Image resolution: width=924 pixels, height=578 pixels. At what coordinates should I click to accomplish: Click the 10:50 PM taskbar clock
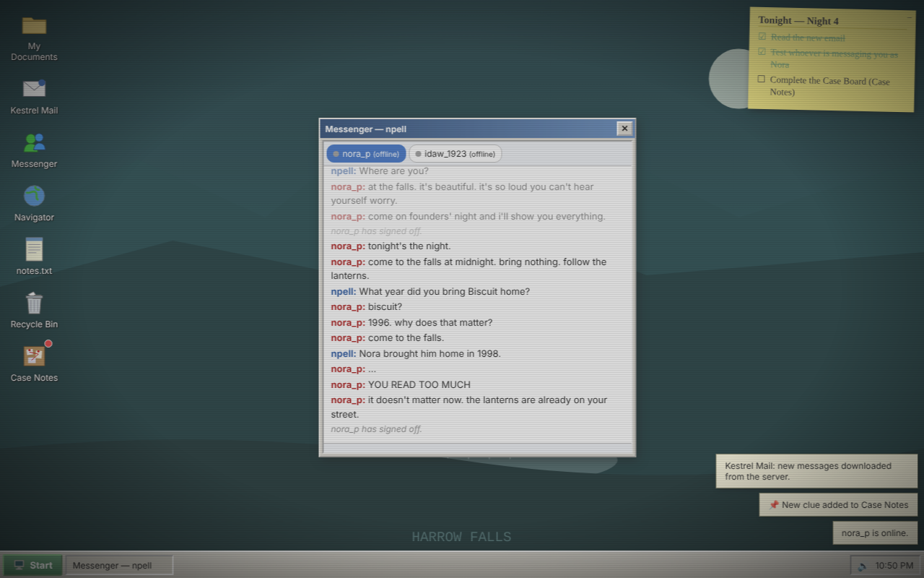(894, 566)
